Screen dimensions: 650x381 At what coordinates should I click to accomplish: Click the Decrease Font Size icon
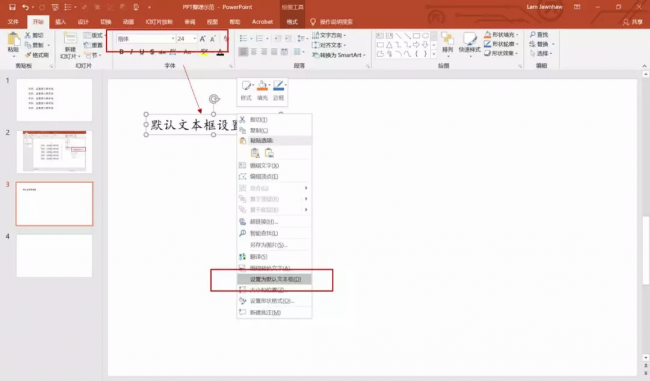213,39
